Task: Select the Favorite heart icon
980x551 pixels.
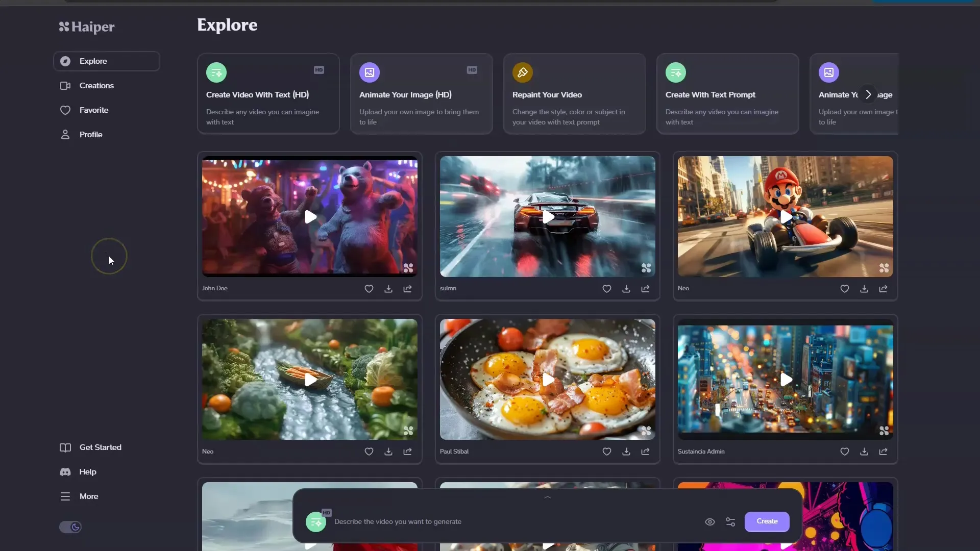Action: point(65,110)
